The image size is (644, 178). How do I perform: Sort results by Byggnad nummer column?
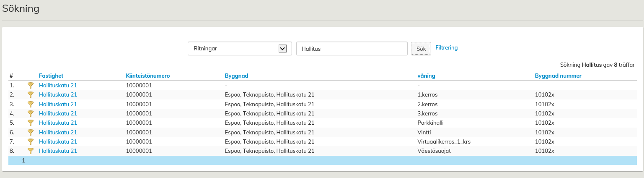(558, 76)
